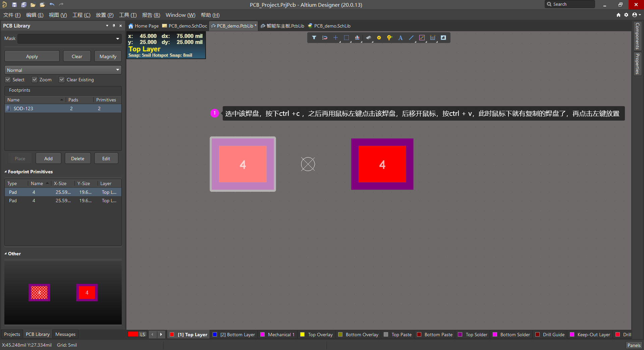This screenshot has width=644, height=350.
Task: Click the Search field in title bar
Action: point(570,4)
